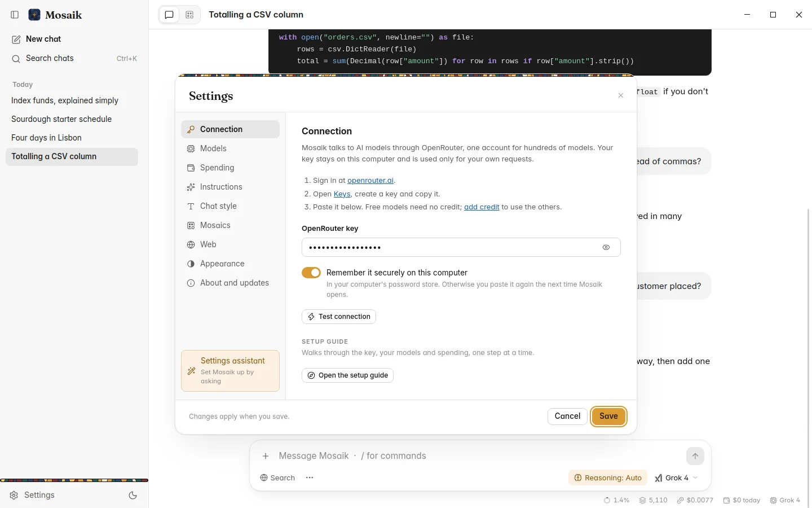This screenshot has width=812, height=508.
Task: Switch to the mosaic grid view icon
Action: pyautogui.click(x=189, y=15)
